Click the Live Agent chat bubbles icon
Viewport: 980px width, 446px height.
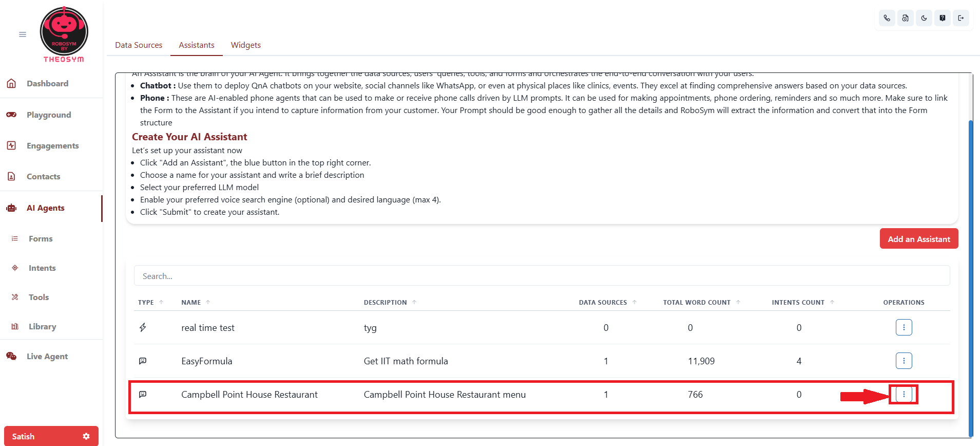[11, 356]
